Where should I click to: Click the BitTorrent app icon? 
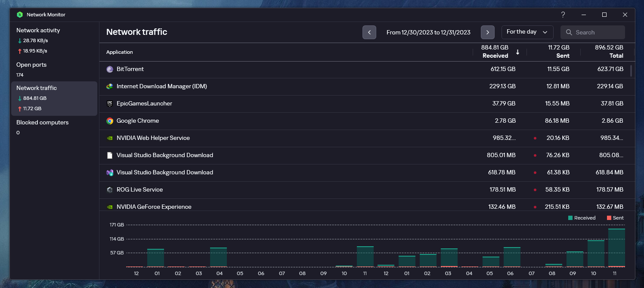click(110, 69)
